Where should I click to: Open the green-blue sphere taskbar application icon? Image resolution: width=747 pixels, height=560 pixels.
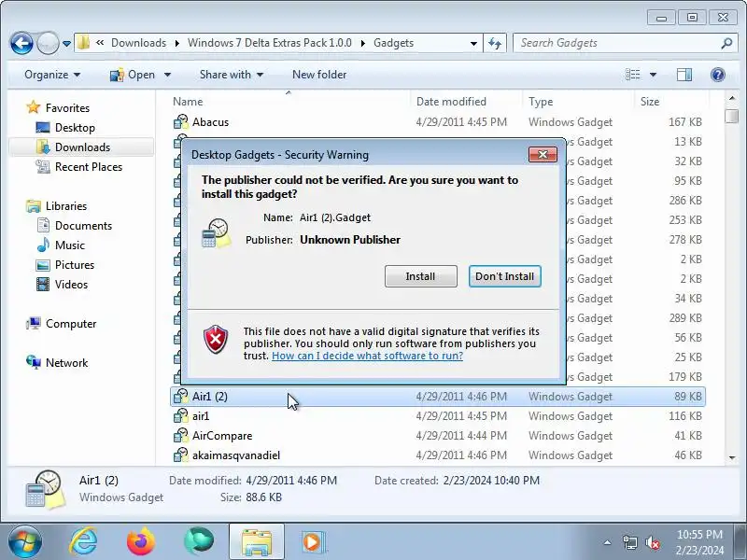point(199,541)
